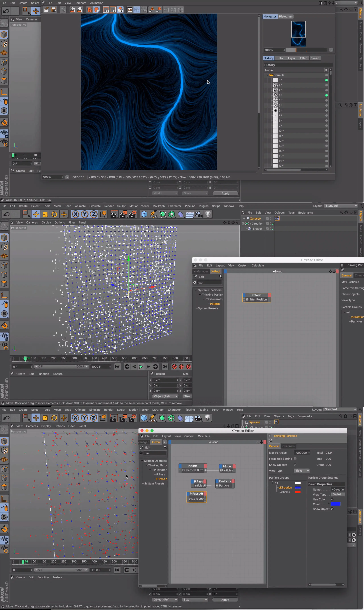Toggle Shader green check in white-particles object manager
This screenshot has width=364, height=610.
273,229
